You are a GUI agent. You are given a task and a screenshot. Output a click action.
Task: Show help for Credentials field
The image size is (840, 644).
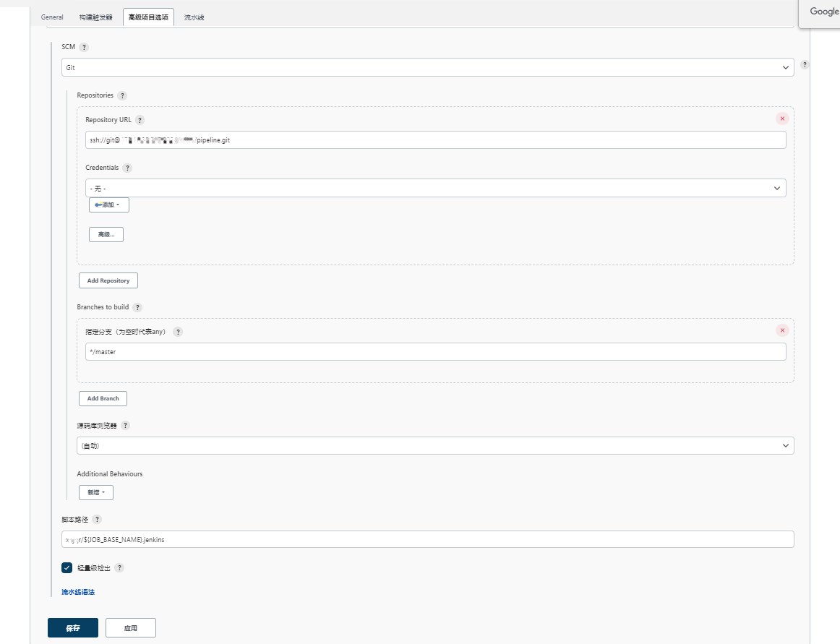pos(127,168)
